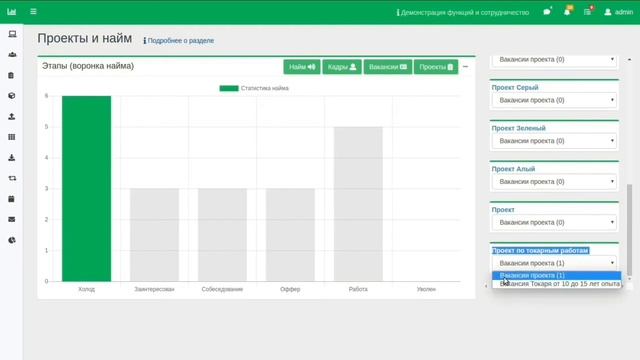
Task: Open the clipboard icon in sidebar
Action: 11,75
